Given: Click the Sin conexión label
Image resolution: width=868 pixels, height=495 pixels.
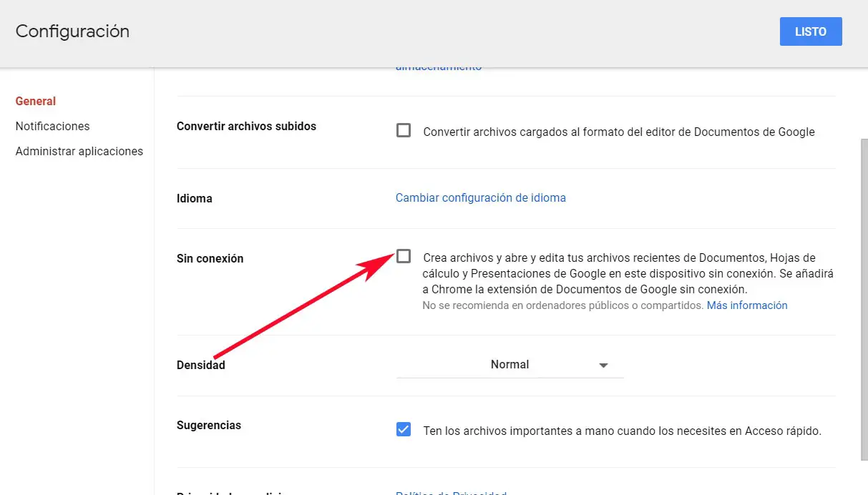Looking at the screenshot, I should click(x=210, y=258).
